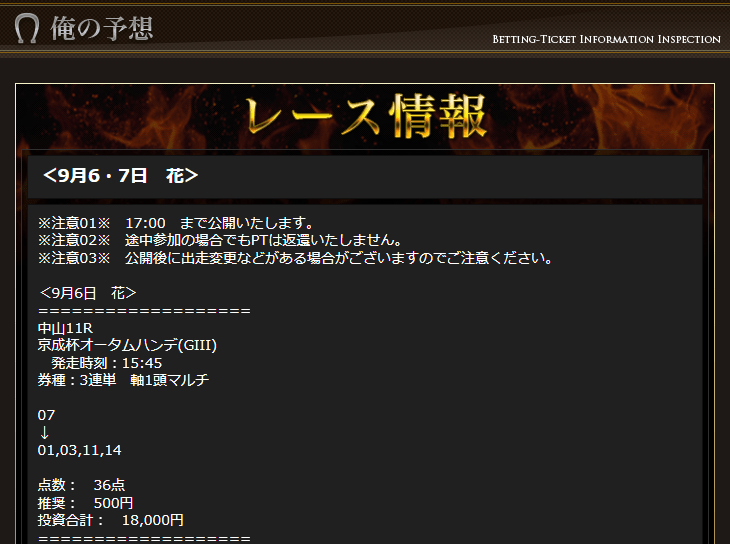Click the Betting-Ticket Information Inspection text
730x544 pixels.
pyautogui.click(x=606, y=39)
